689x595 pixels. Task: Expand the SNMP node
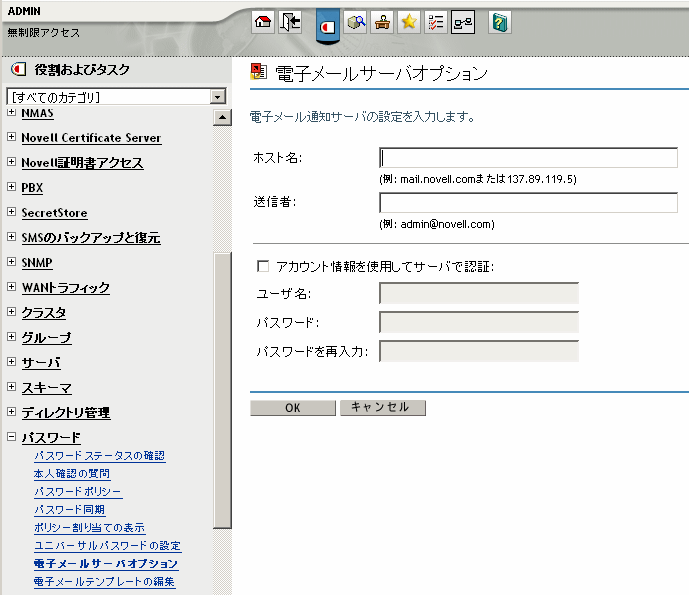pyautogui.click(x=12, y=261)
